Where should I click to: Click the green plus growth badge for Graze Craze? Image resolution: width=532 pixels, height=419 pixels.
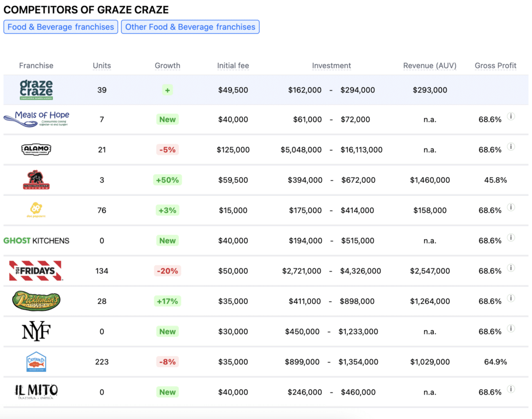pyautogui.click(x=168, y=90)
